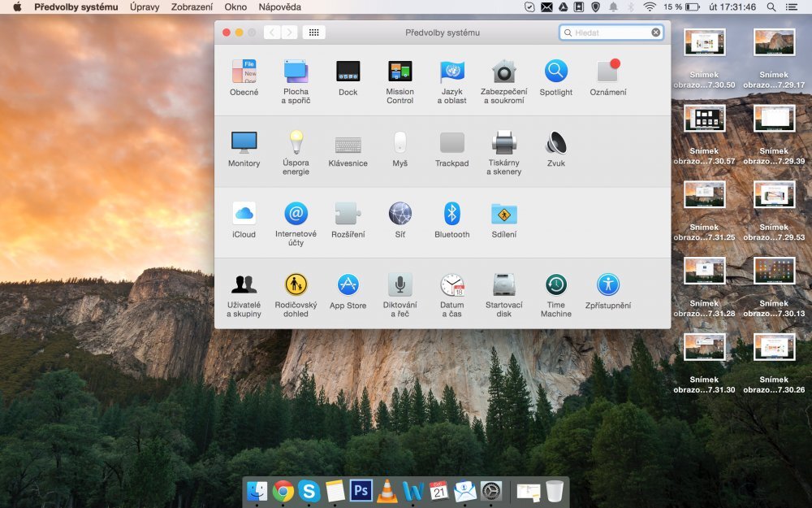
Task: Open Síť network preferences
Action: pyautogui.click(x=400, y=213)
